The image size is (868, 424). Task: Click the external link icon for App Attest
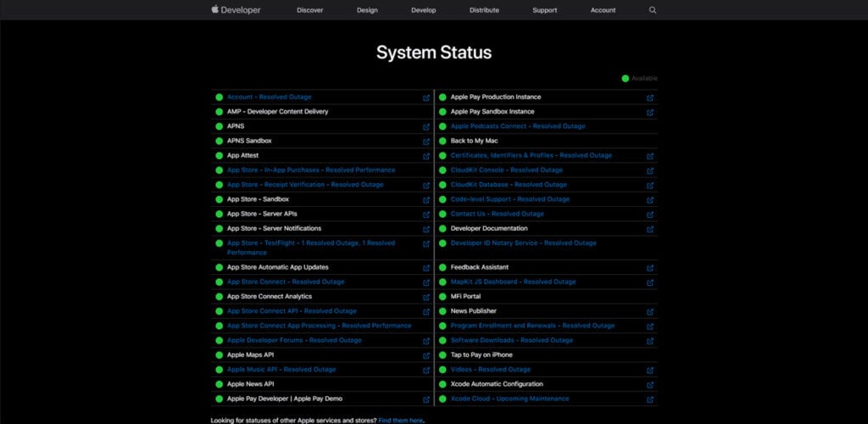pos(426,157)
